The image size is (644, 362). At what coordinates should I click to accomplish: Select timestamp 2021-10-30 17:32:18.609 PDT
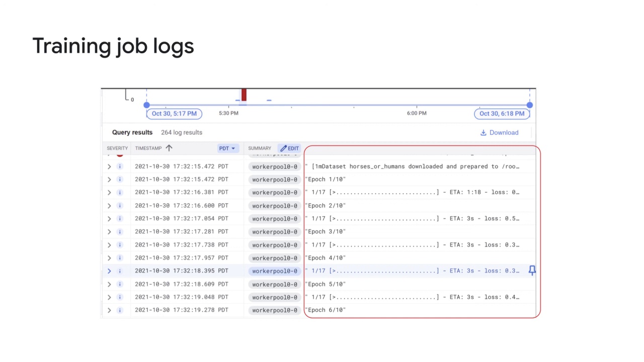(x=182, y=284)
